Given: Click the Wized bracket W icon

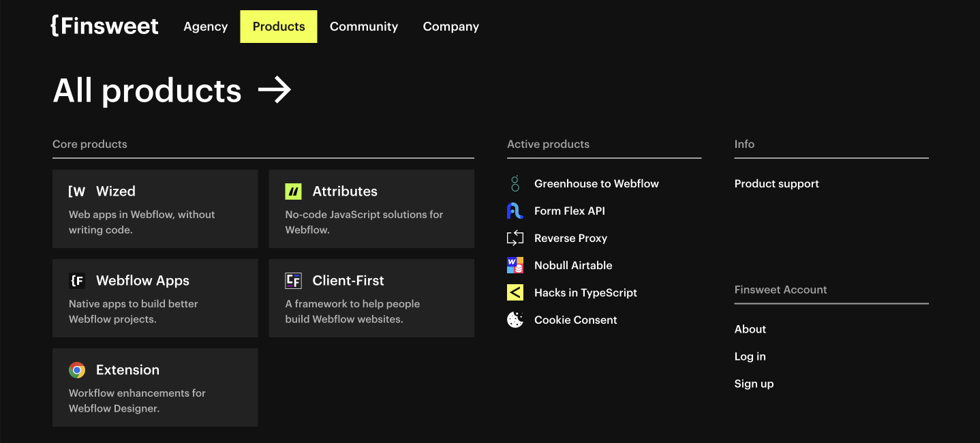Looking at the screenshot, I should pyautogui.click(x=77, y=192).
